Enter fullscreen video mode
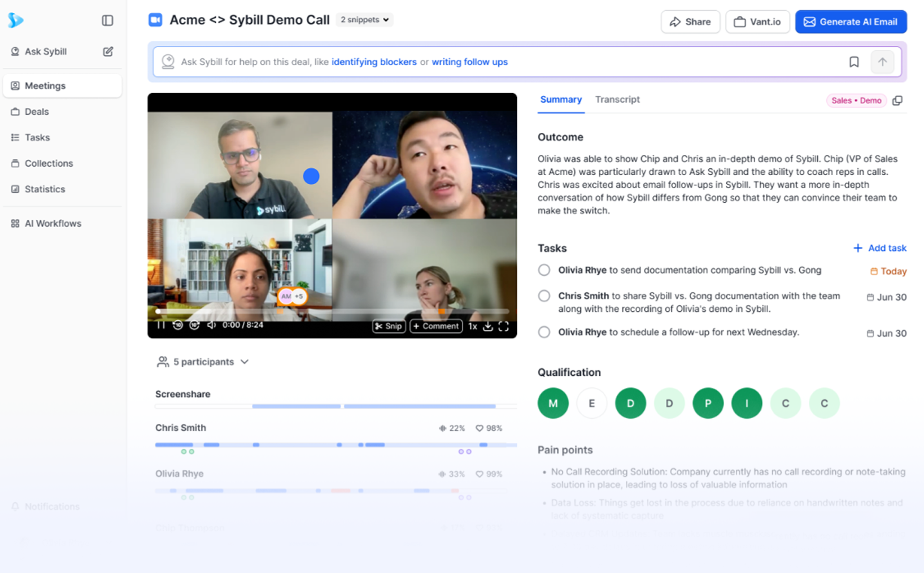 tap(504, 326)
